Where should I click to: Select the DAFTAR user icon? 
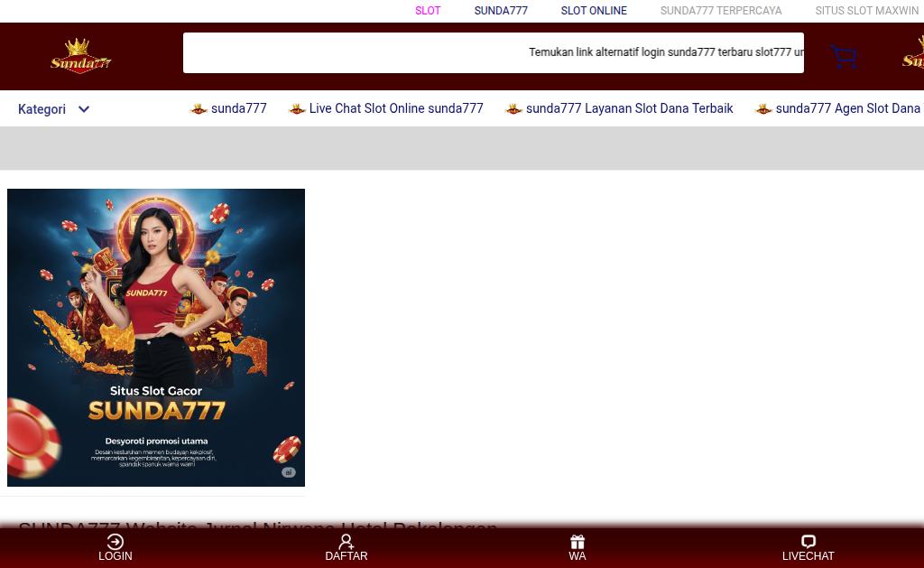pos(346,542)
